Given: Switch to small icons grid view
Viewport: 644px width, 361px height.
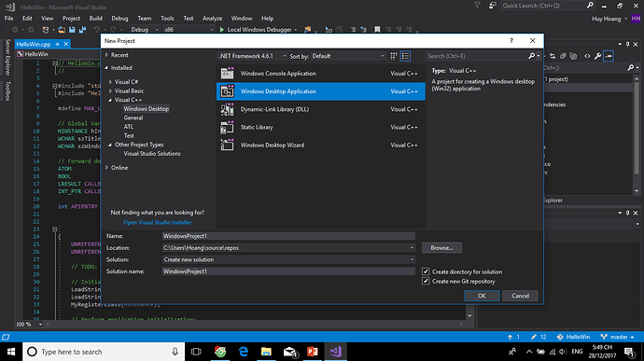Looking at the screenshot, I should tap(394, 56).
